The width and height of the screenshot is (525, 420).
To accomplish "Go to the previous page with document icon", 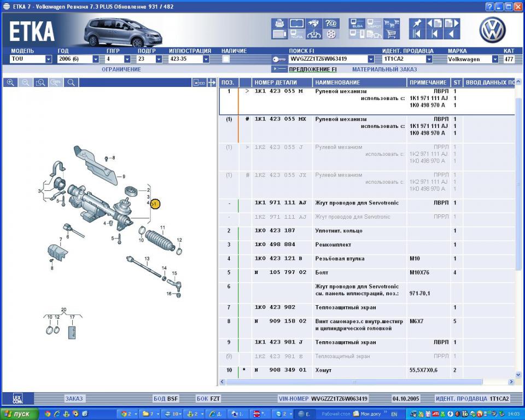I will (x=434, y=23).
